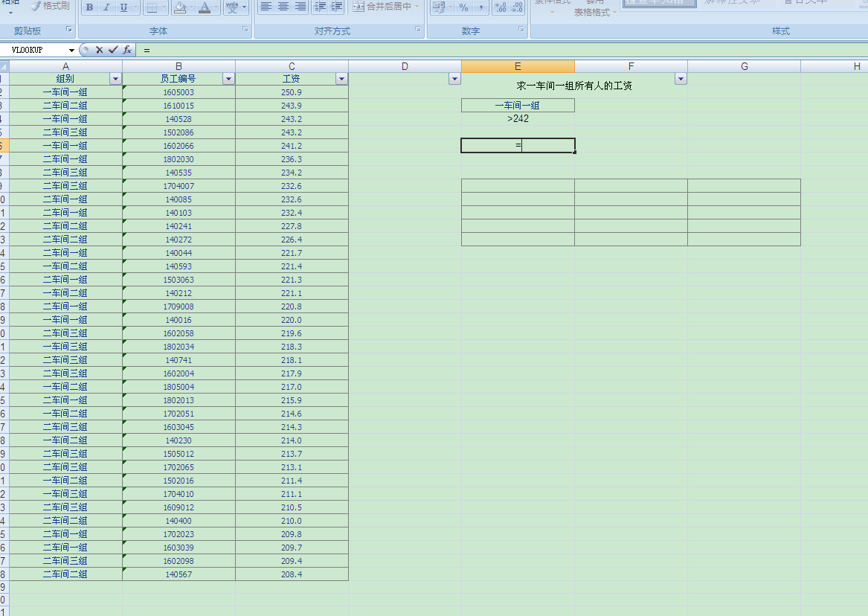Toggle bold formatting

(x=90, y=7)
